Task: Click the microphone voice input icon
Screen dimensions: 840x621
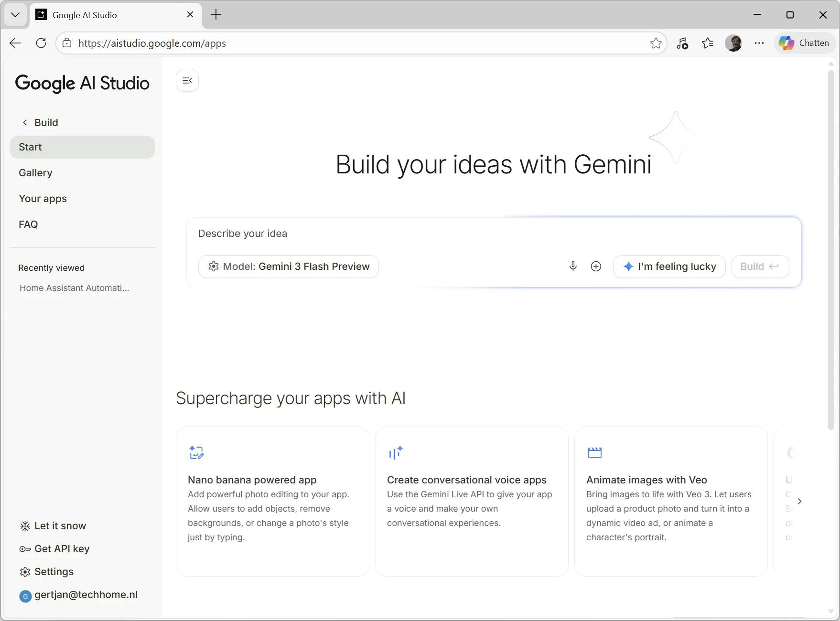Action: [x=573, y=267]
